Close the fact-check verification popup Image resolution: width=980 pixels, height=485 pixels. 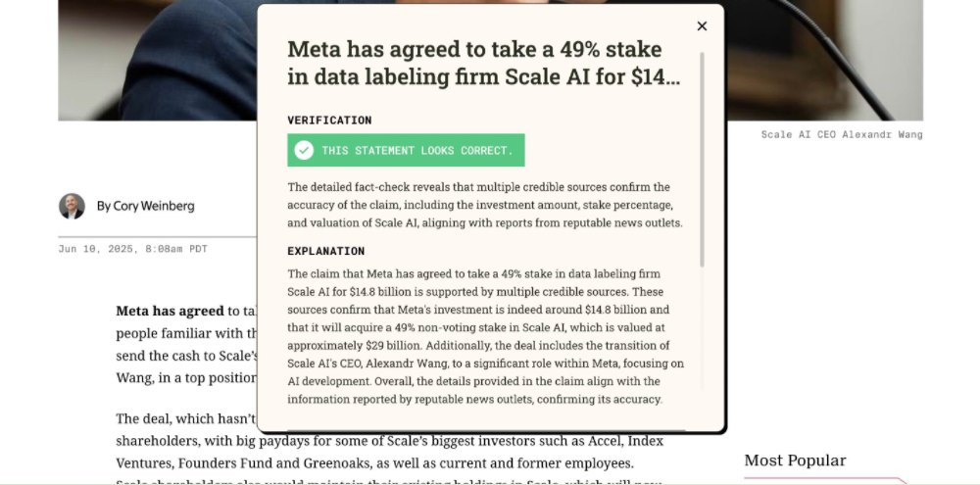pos(702,26)
